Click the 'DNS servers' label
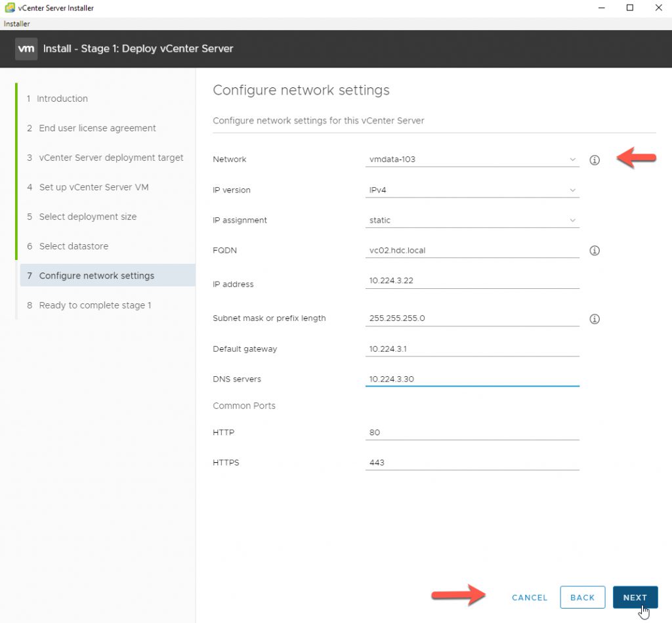 pyautogui.click(x=236, y=379)
